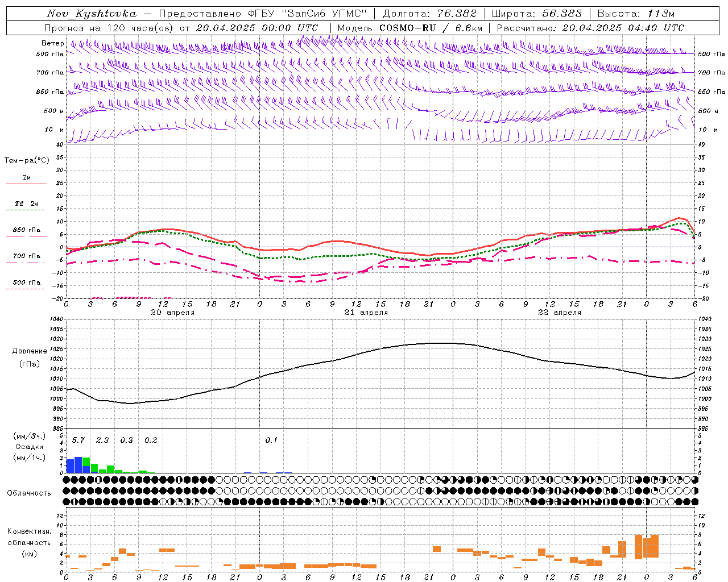Click the 500 м wind level label on left

tap(54, 111)
